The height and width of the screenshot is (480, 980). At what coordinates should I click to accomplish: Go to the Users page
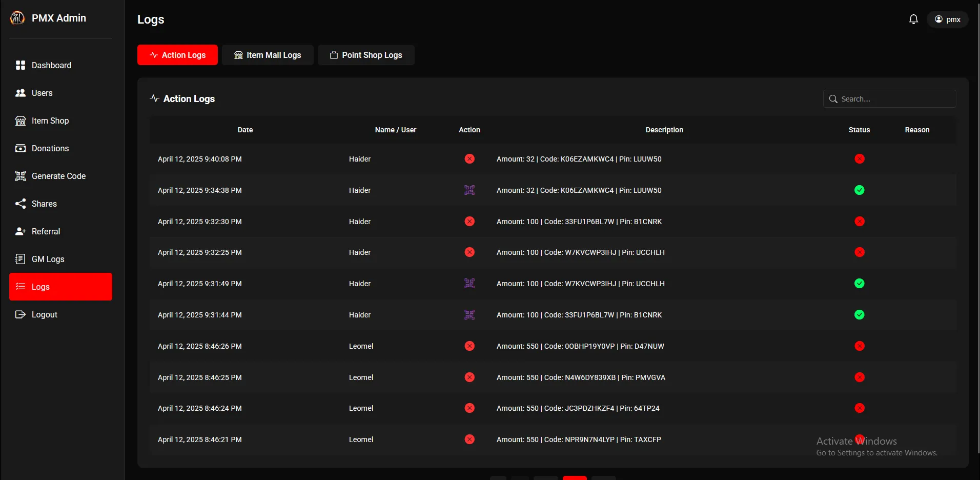click(42, 93)
